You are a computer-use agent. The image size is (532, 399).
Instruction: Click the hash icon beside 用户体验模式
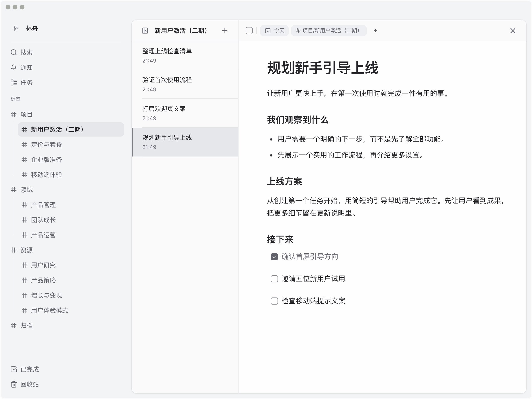tap(24, 310)
